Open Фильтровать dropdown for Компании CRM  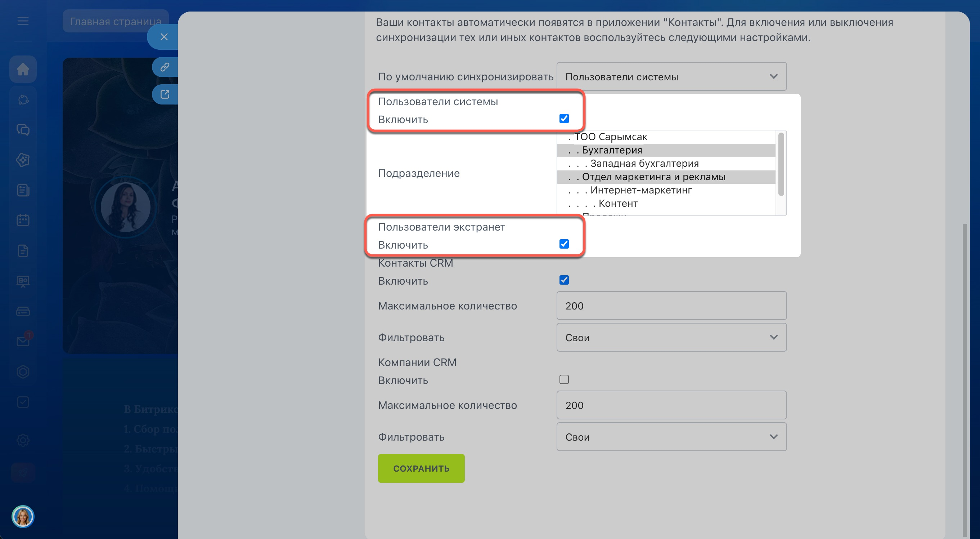pyautogui.click(x=671, y=437)
